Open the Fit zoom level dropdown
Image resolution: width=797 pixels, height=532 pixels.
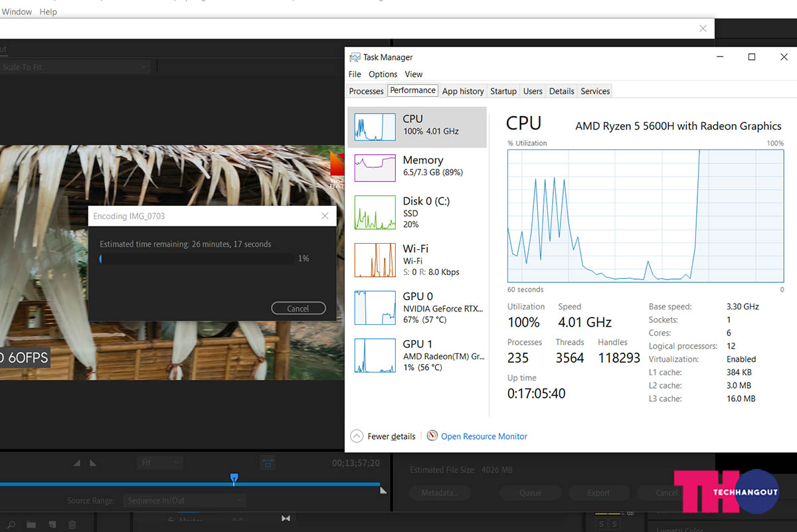point(160,462)
